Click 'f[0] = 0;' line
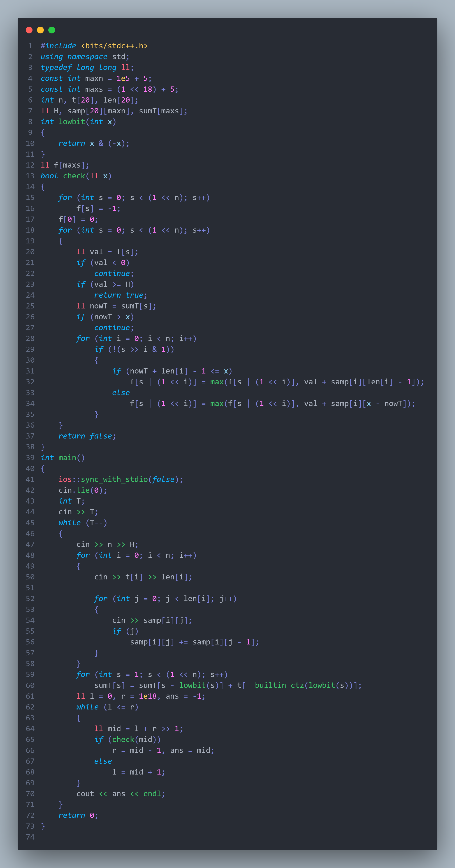This screenshot has height=868, width=455. click(x=79, y=219)
